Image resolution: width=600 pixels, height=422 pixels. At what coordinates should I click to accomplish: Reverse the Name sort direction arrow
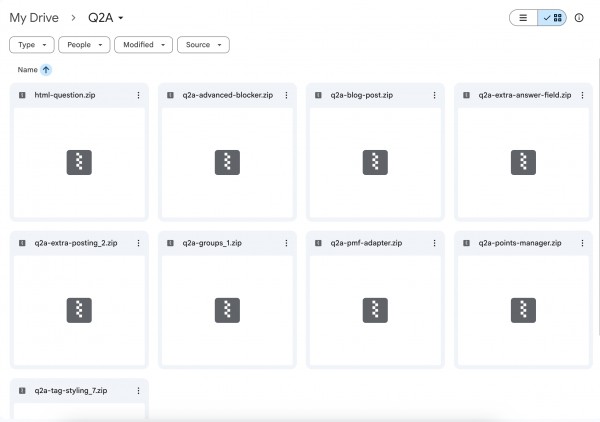click(x=46, y=70)
